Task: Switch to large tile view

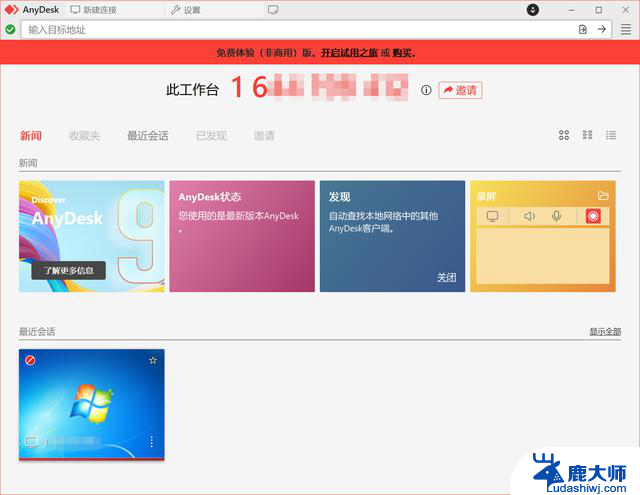Action: click(x=564, y=135)
